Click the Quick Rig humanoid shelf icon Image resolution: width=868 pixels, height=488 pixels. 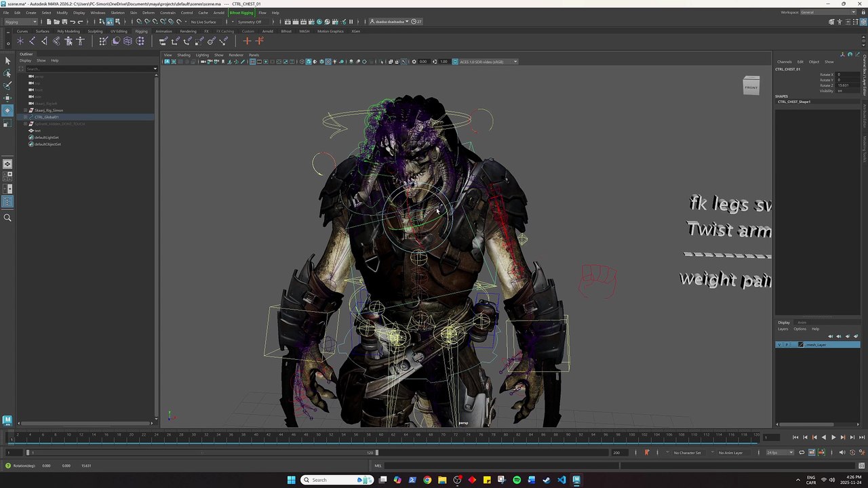point(68,41)
